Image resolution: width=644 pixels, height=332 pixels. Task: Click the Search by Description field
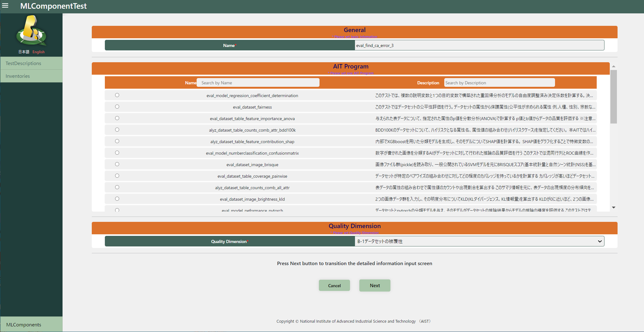499,83
